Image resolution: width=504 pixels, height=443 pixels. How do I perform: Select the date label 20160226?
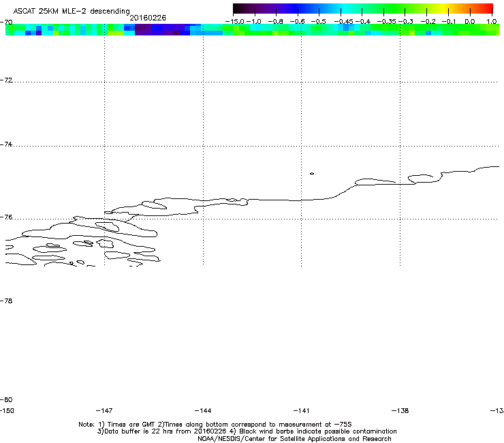[x=148, y=18]
